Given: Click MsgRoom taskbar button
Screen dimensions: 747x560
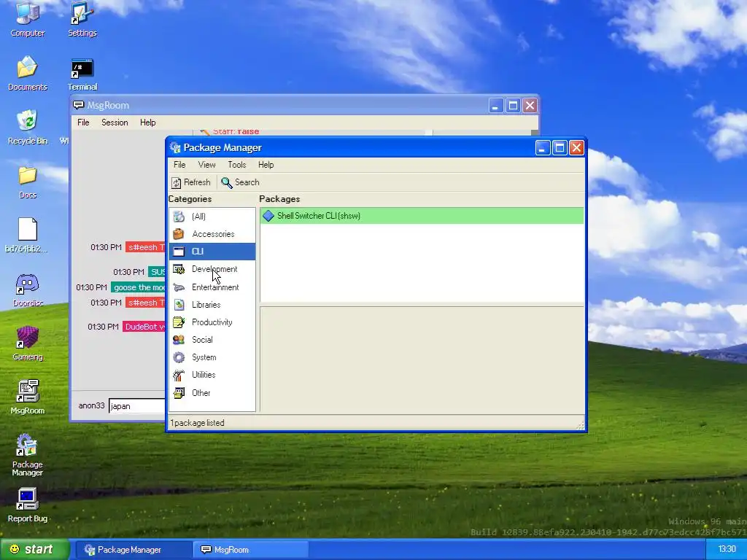Looking at the screenshot, I should click(251, 550).
